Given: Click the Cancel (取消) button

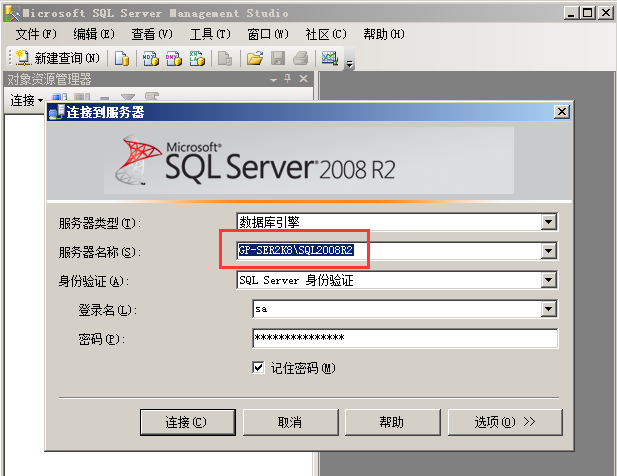Looking at the screenshot, I should click(x=289, y=422).
